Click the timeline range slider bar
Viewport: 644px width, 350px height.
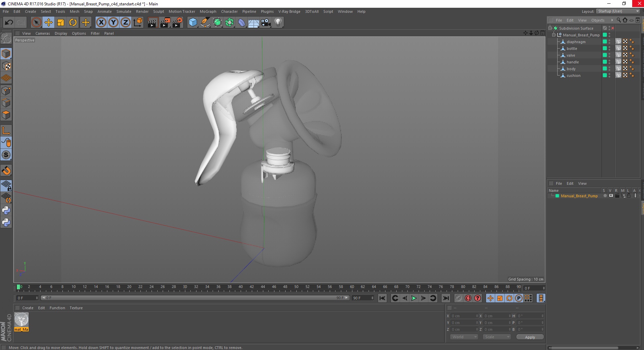coord(195,298)
